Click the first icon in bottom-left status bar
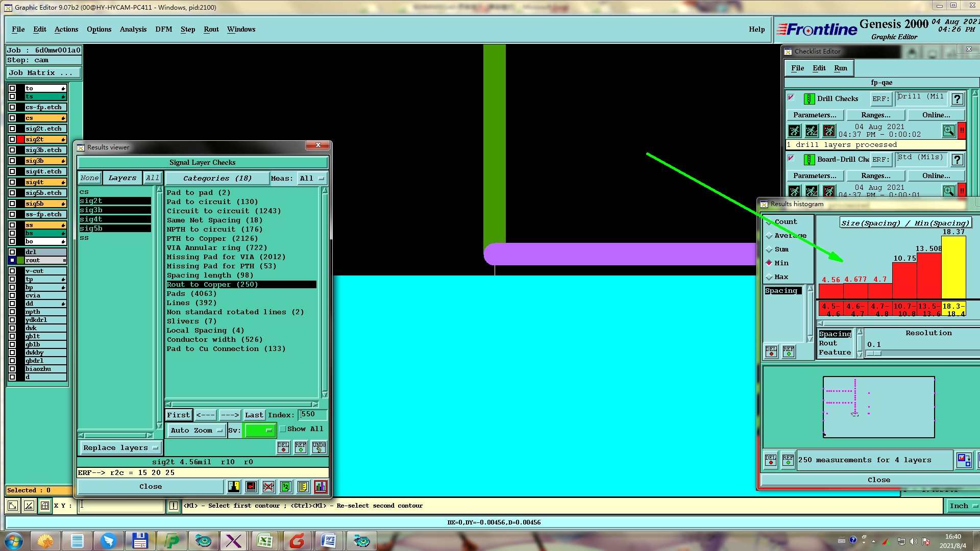Viewport: 980px width, 551px height. coord(13,506)
